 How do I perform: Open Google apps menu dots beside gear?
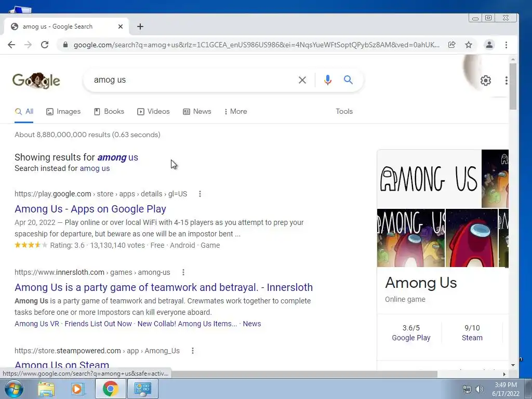pyautogui.click(x=506, y=81)
